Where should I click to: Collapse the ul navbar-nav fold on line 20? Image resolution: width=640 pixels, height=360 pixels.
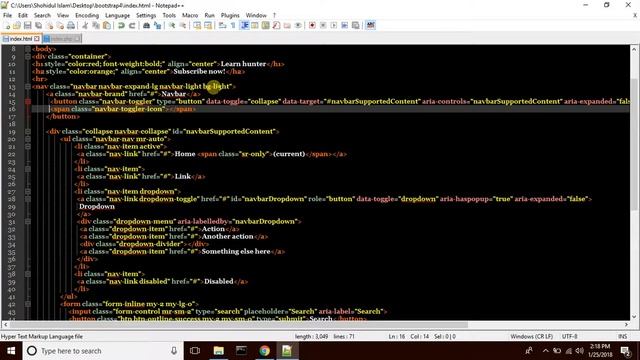[x=28, y=139]
